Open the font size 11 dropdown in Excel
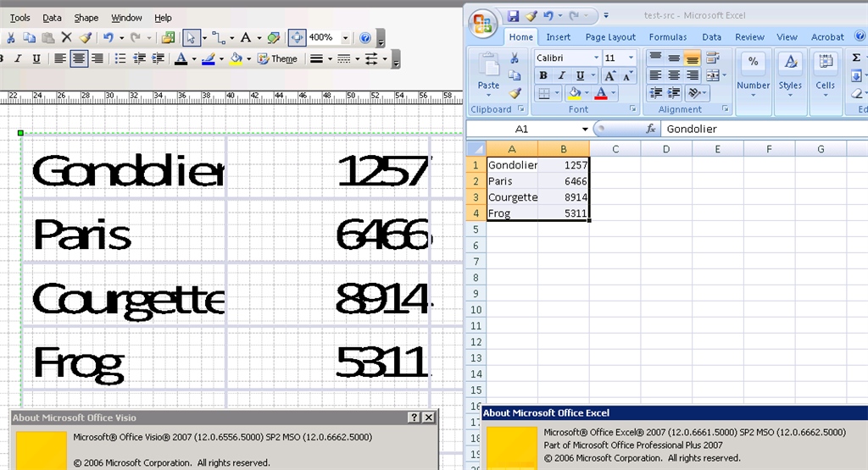 pos(631,58)
